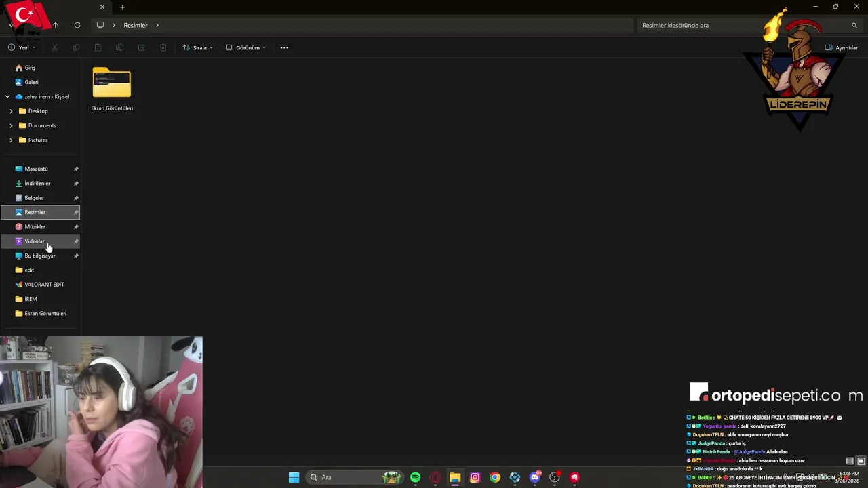Expand the Desktop folder node
868x488 pixels.
coord(11,111)
